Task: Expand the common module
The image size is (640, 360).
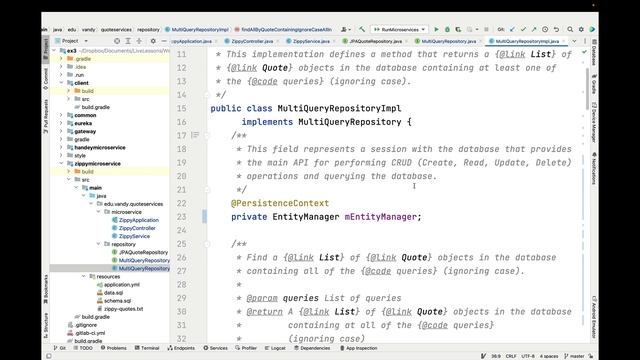Action: pyautogui.click(x=62, y=115)
